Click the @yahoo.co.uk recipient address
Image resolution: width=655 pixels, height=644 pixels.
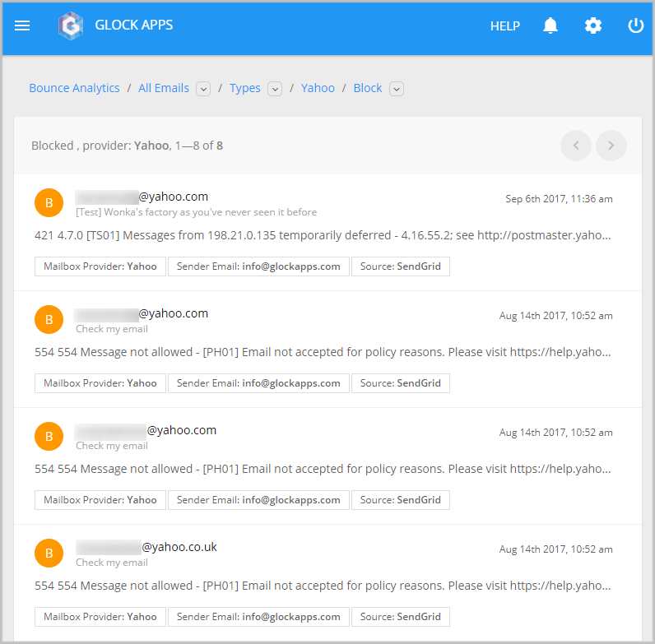pyautogui.click(x=146, y=547)
